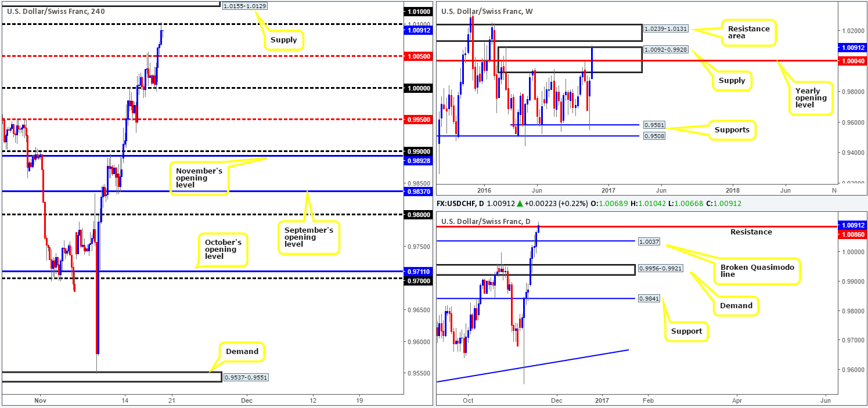Click the 0.9581 support level label
The image size is (868, 408).
click(x=654, y=125)
